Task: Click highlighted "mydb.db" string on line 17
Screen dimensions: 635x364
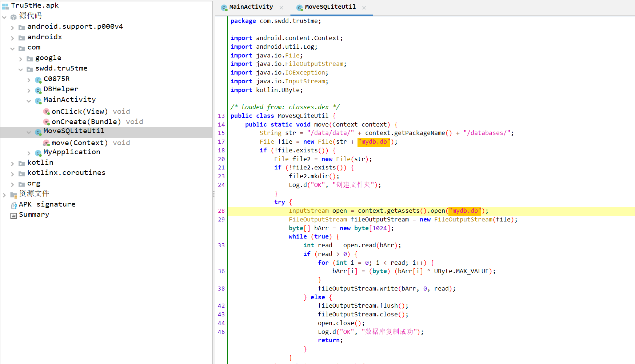Action: [374, 142]
